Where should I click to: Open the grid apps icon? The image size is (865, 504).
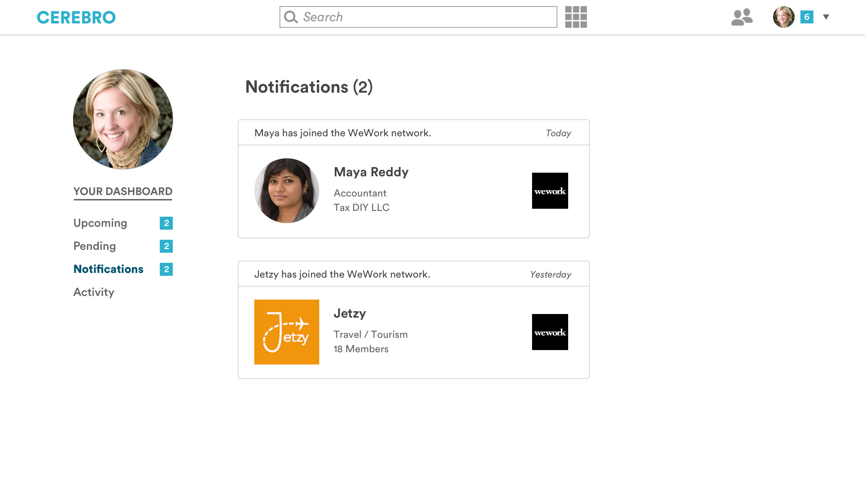(576, 17)
